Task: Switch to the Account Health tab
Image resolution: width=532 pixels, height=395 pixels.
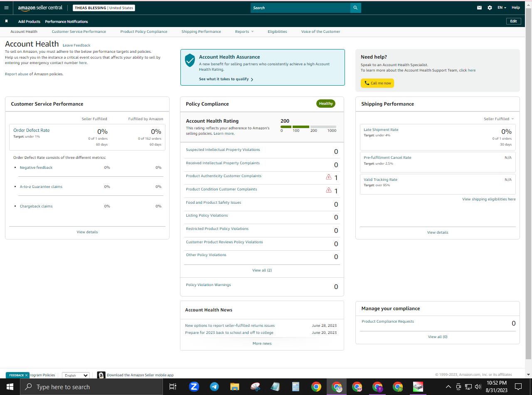Action: 24,32
